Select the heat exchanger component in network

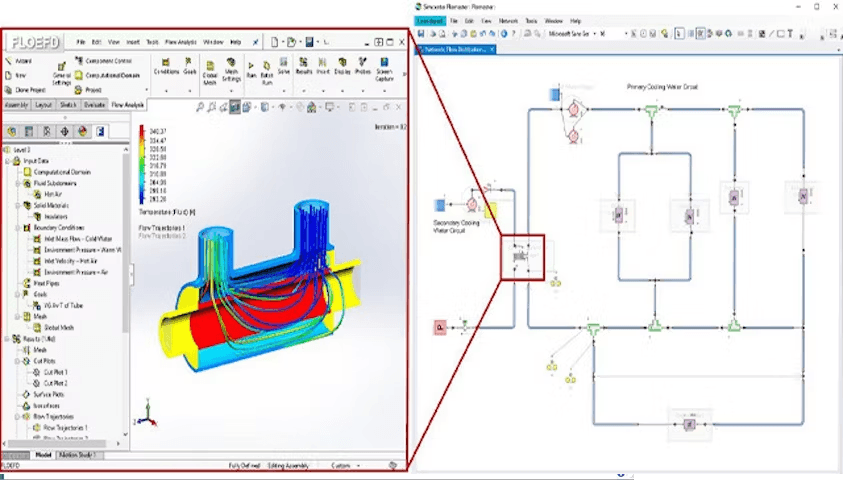coord(521,257)
